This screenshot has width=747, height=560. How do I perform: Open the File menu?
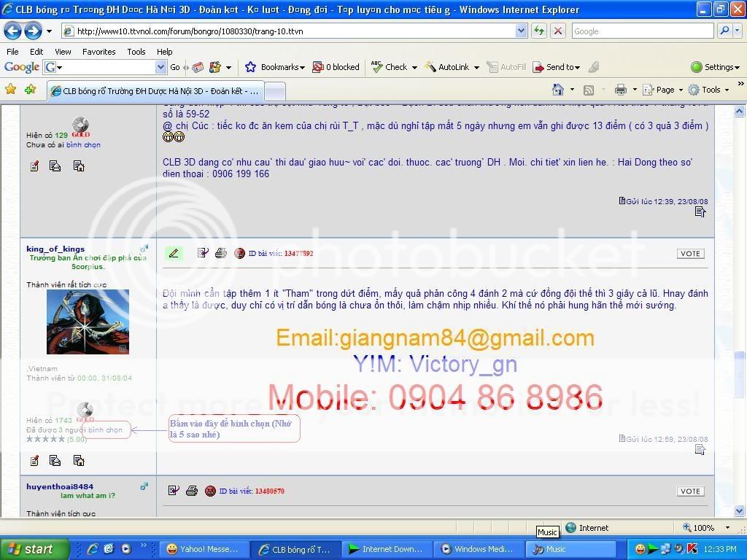pos(13,52)
